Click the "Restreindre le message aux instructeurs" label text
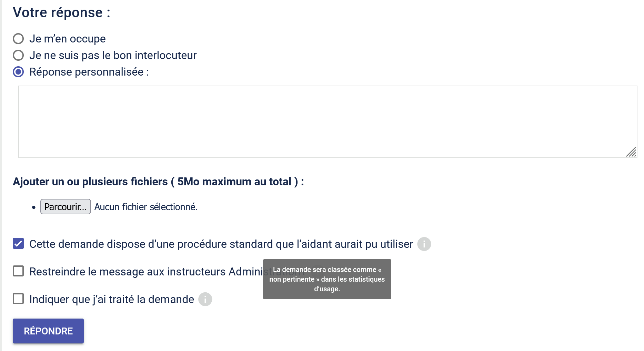Image resolution: width=644 pixels, height=351 pixels. pyautogui.click(x=145, y=272)
